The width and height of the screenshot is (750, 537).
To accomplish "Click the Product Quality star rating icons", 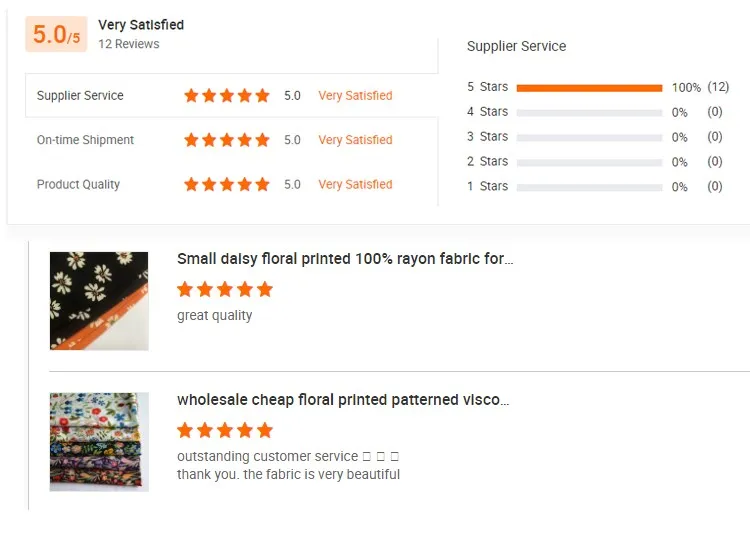I will click(x=226, y=185).
